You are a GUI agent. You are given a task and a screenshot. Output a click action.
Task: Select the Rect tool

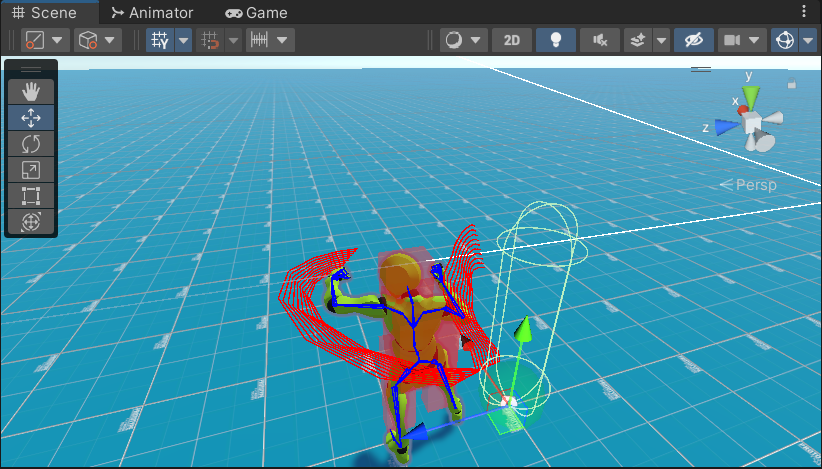(30, 195)
